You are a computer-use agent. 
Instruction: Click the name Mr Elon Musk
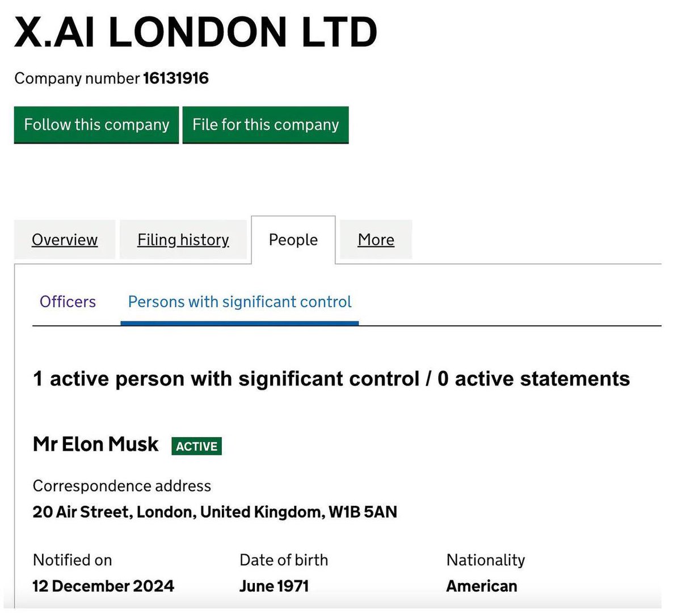click(x=95, y=444)
